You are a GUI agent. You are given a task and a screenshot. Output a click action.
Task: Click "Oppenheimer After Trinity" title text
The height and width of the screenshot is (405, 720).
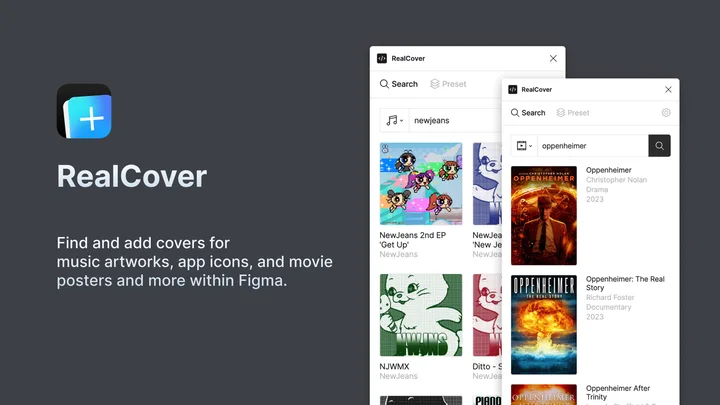tap(618, 393)
